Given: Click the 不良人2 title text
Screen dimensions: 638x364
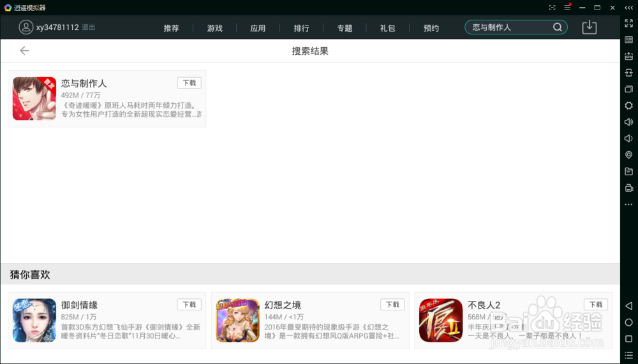Looking at the screenshot, I should (x=484, y=305).
